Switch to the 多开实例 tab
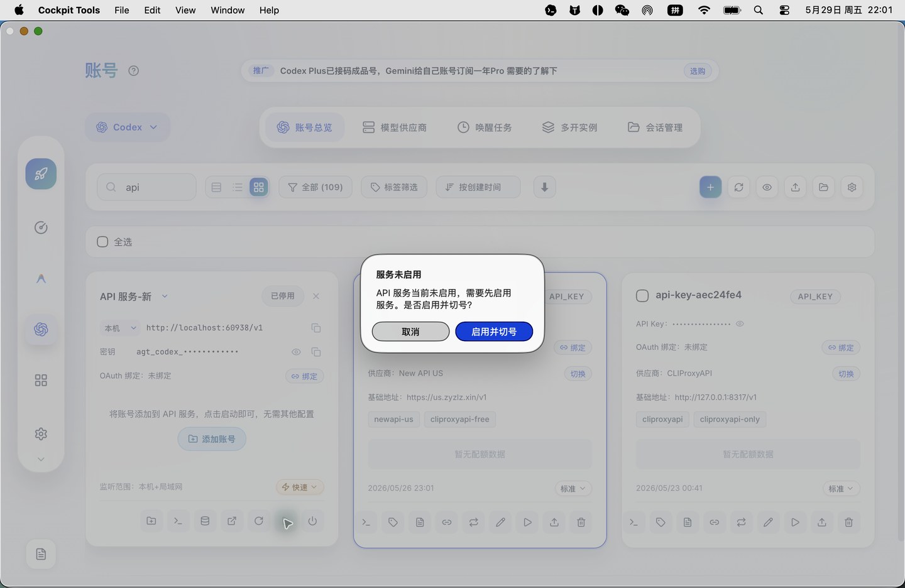Viewport: 905px width, 588px height. [570, 128]
